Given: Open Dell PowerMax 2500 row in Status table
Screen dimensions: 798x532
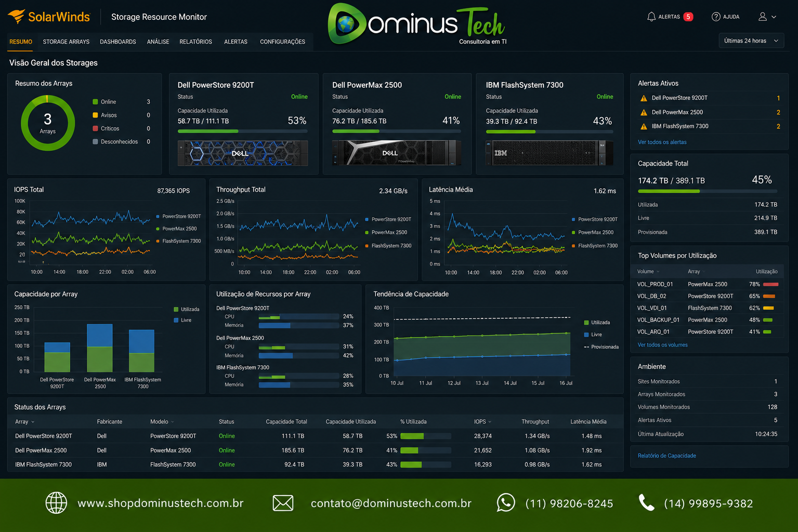Looking at the screenshot, I should (x=316, y=450).
